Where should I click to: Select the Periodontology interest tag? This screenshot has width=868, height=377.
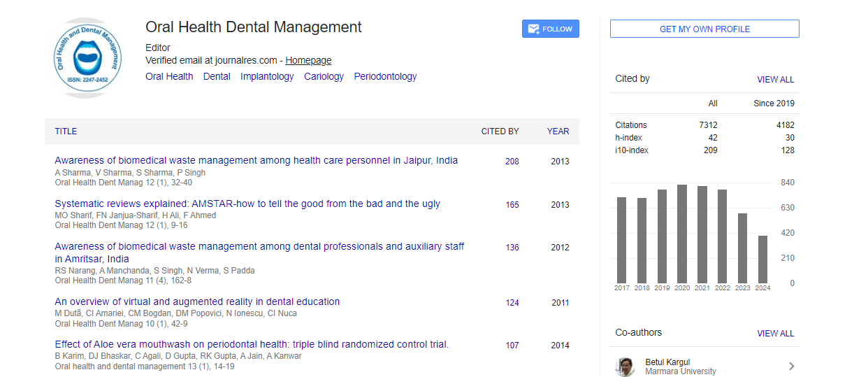click(385, 77)
